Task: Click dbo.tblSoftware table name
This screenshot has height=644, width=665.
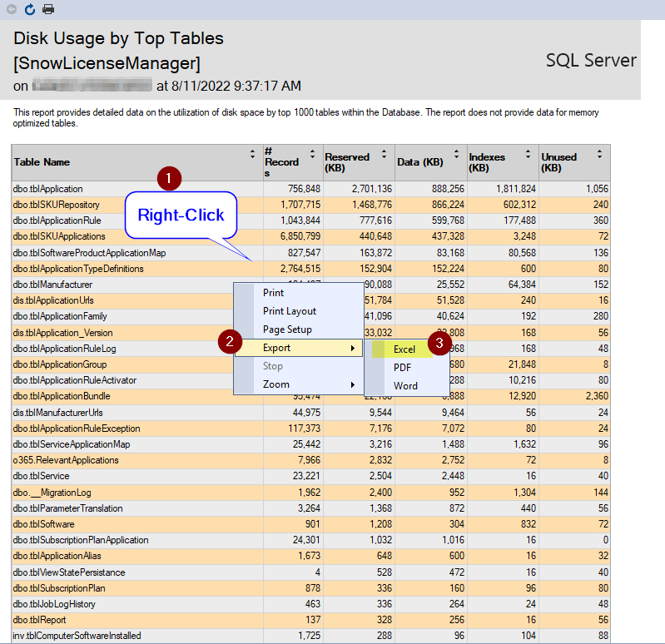Action: coord(43,524)
